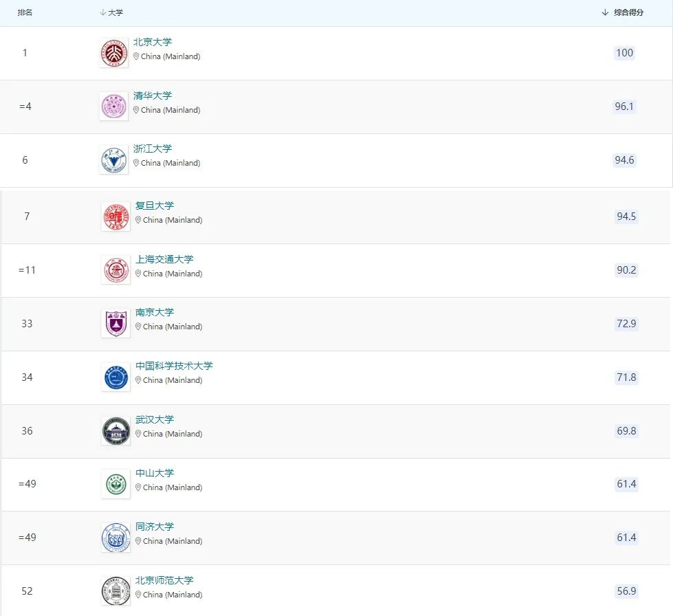The width and height of the screenshot is (673, 616).
Task: Click the Tongji University logo icon
Action: (115, 538)
